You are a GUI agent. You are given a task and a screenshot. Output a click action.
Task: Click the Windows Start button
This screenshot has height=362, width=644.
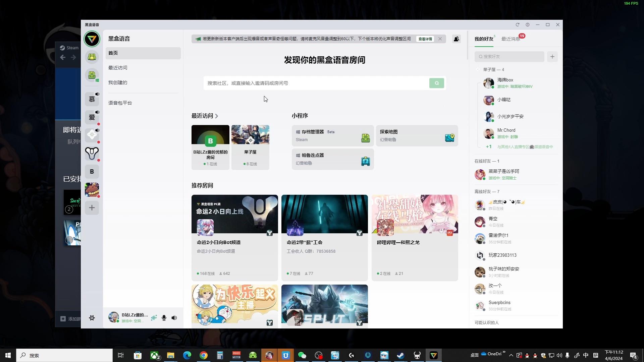8,355
